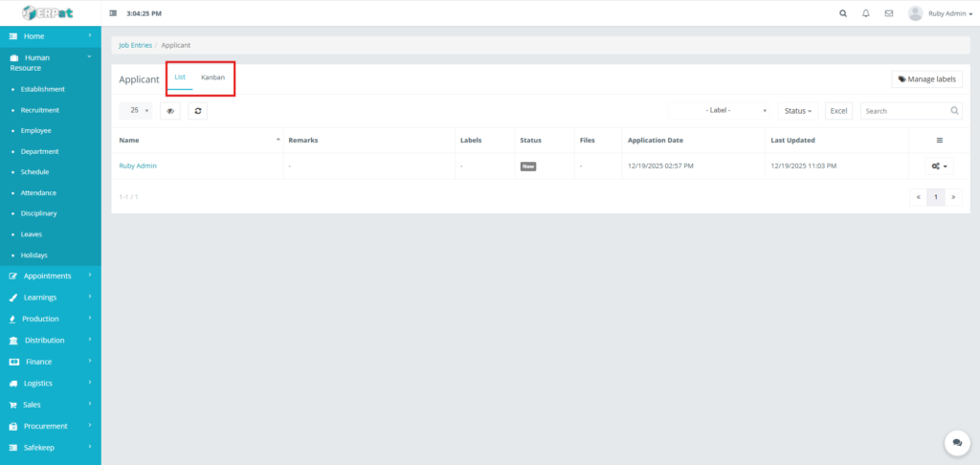Screen dimensions: 980x465
Task: Click the table column settings hamburger icon
Action: pyautogui.click(x=939, y=141)
